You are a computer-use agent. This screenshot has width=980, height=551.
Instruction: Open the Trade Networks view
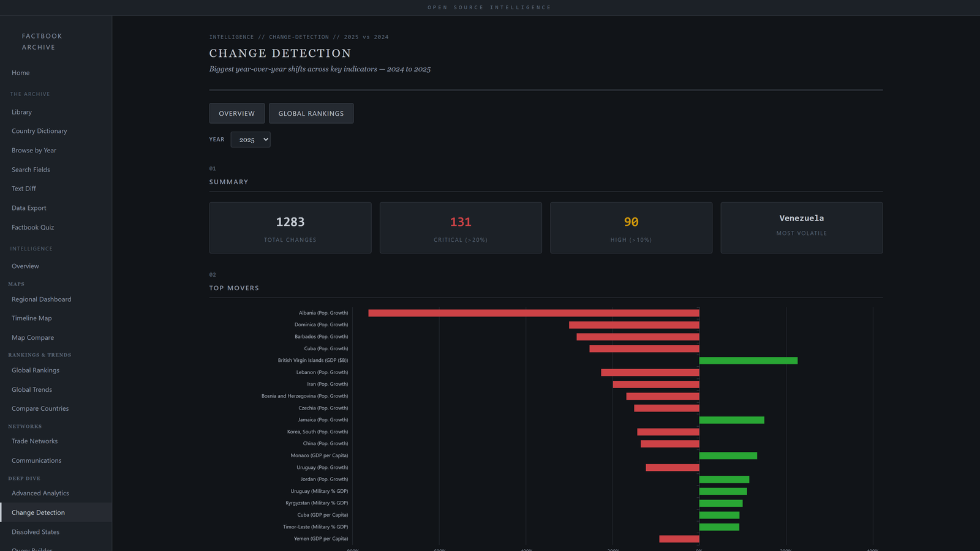[34, 441]
